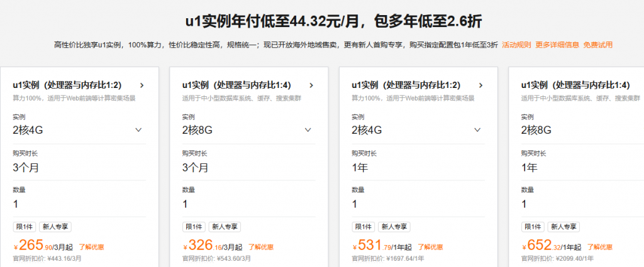This screenshot has width=644, height=267.
Task: Click the 新人专享 tag in the ¥652.32 card
Action: [x=563, y=227]
